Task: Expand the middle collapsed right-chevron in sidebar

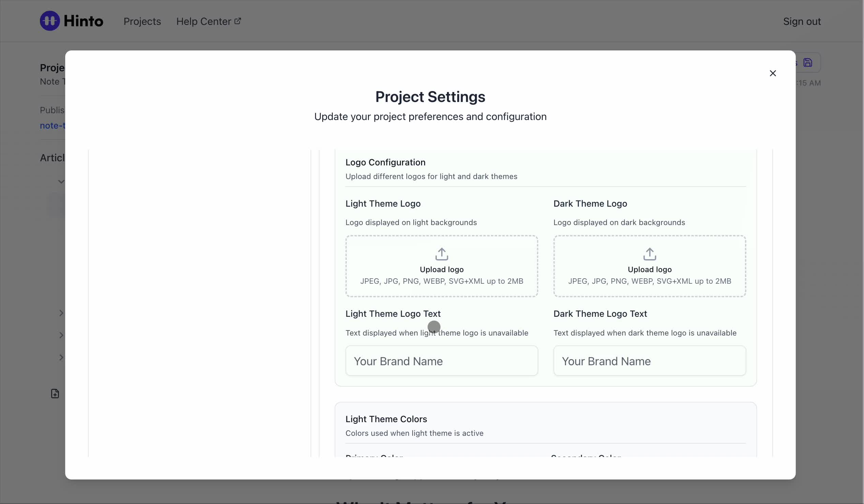Action: (x=61, y=335)
